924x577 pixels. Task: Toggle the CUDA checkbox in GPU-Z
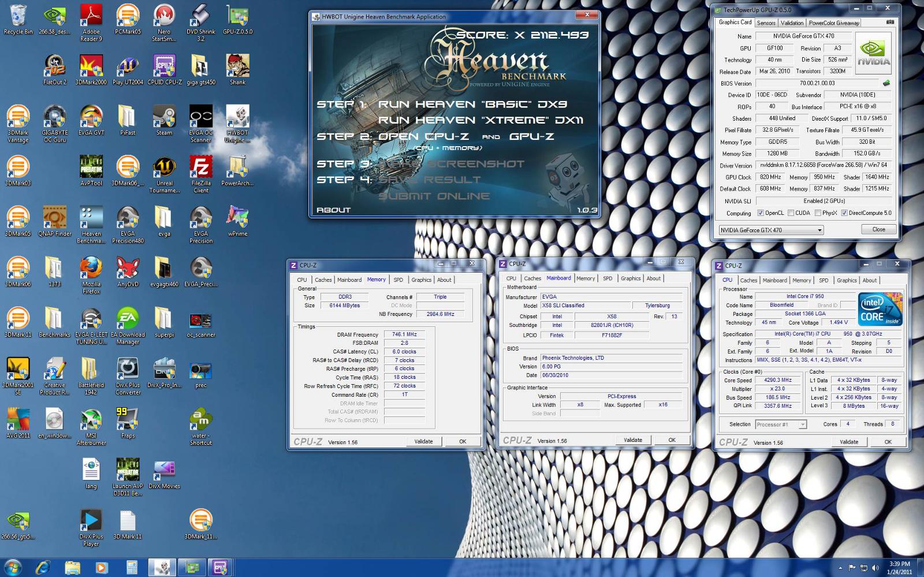pyautogui.click(x=791, y=213)
